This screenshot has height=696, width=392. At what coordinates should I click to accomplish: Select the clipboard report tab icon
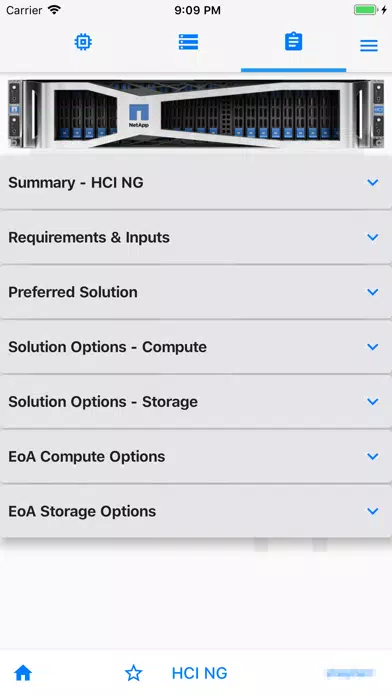click(293, 42)
